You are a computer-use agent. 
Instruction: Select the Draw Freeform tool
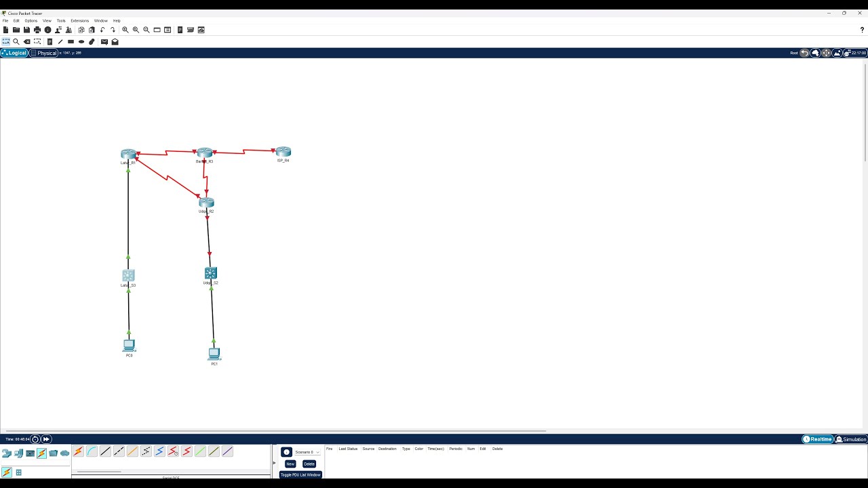point(92,41)
